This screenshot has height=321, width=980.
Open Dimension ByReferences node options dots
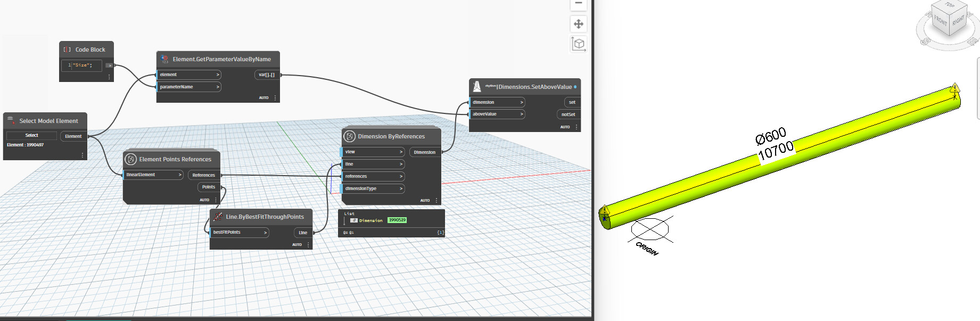(437, 201)
